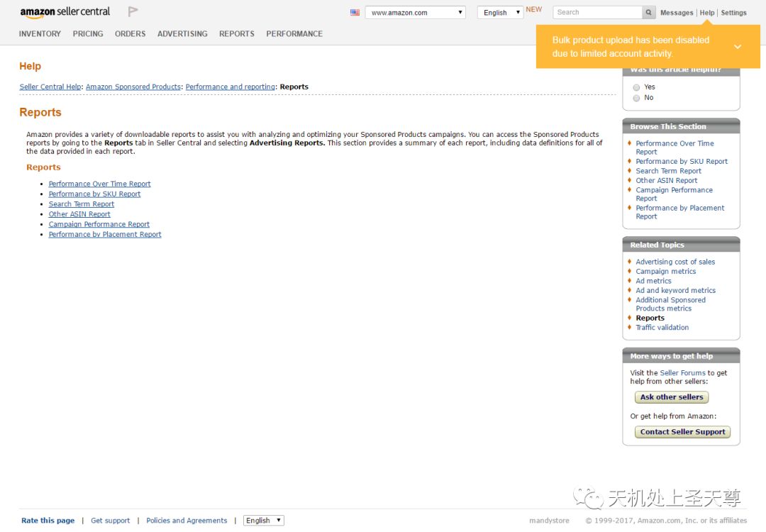Collapse the orange bulk upload notification chevron
766x532 pixels.
click(738, 47)
